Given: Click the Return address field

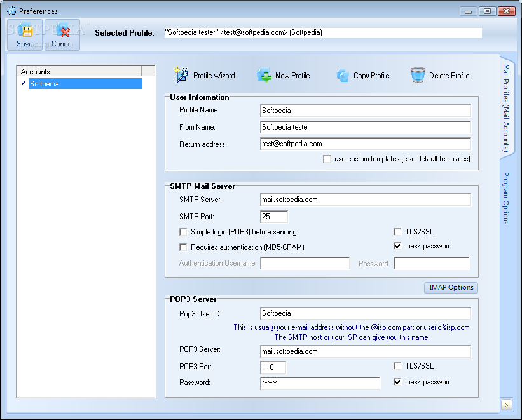Looking at the screenshot, I should pos(366,144).
